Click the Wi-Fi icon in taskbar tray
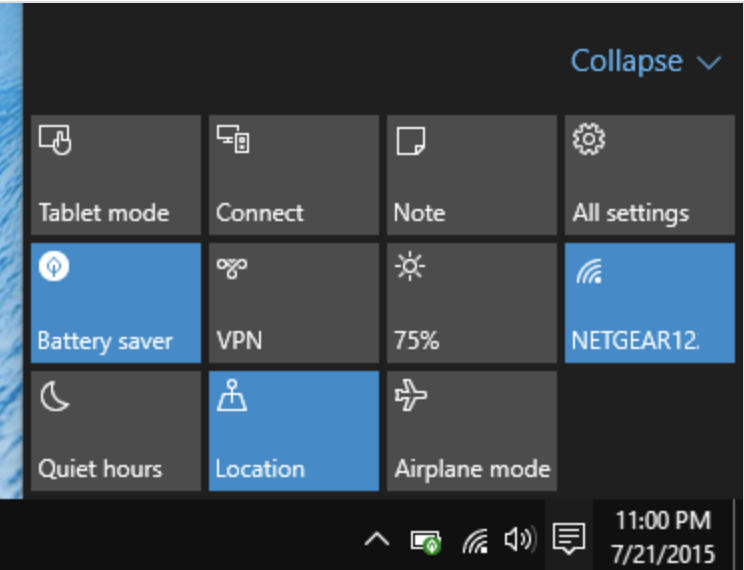Image resolution: width=744 pixels, height=570 pixels. point(475,541)
